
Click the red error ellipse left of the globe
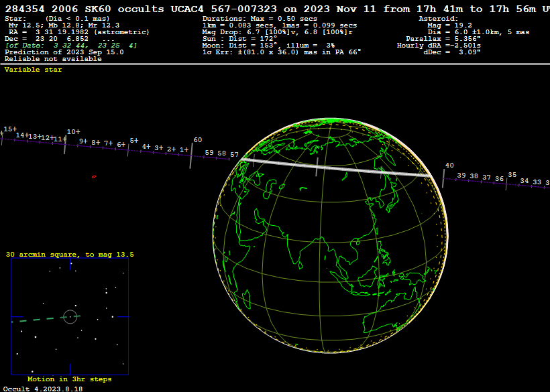point(94,177)
